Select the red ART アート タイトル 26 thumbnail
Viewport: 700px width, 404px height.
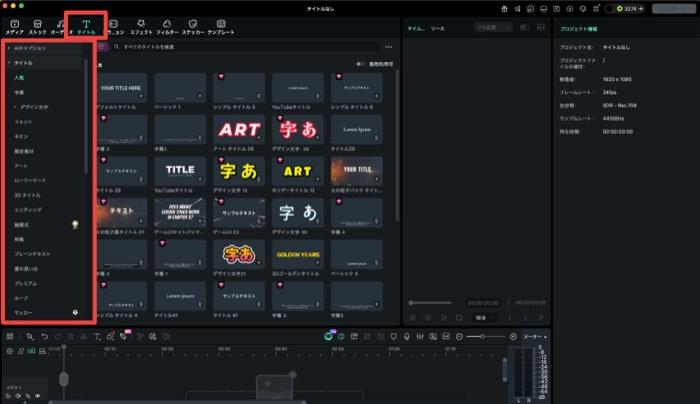239,129
